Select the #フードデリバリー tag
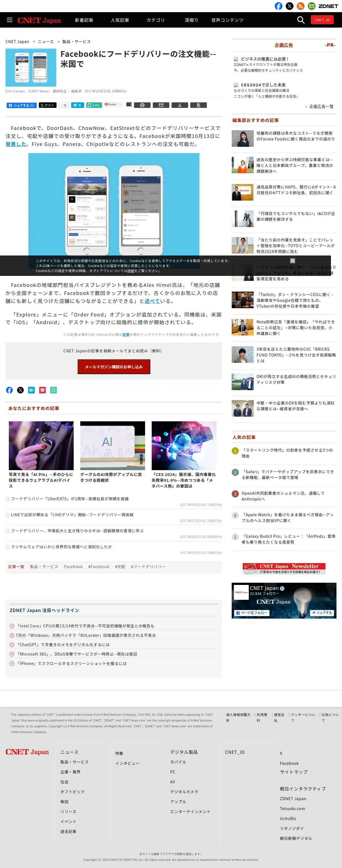The width and height of the screenshot is (342, 868). click(148, 566)
